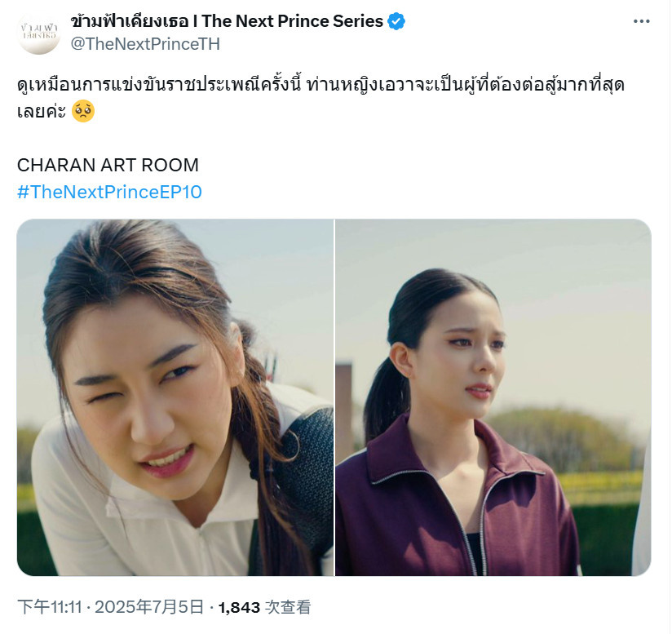Click the divider between the two photos
This screenshot has width=672, height=634.
[x=334, y=397]
